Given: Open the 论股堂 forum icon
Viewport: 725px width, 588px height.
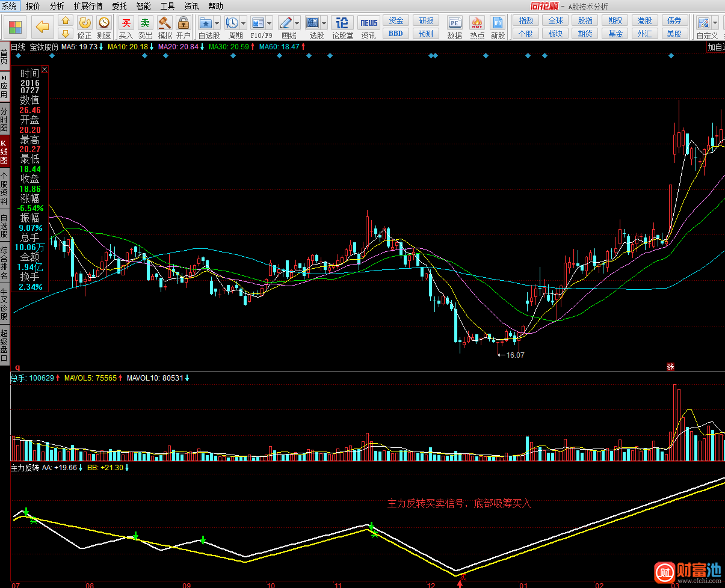Looking at the screenshot, I should pos(342,23).
